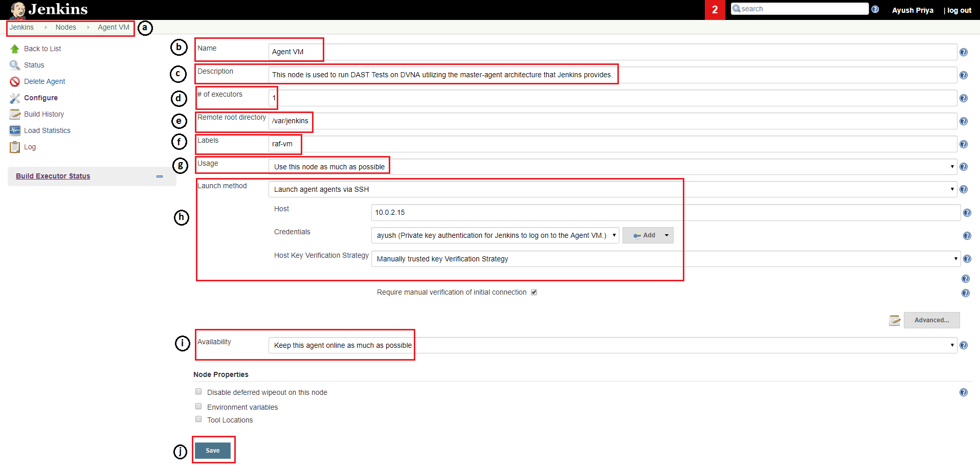Focus the search box in header
The width and height of the screenshot is (980, 467).
pyautogui.click(x=799, y=9)
